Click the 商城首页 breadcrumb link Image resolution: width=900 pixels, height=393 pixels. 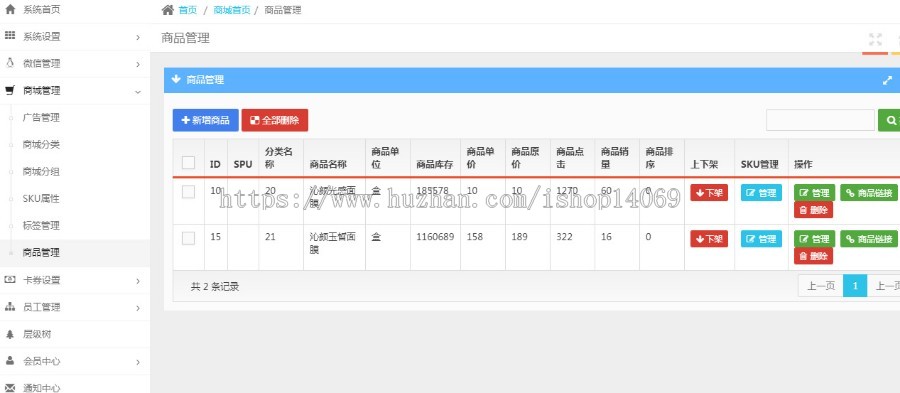pyautogui.click(x=232, y=10)
